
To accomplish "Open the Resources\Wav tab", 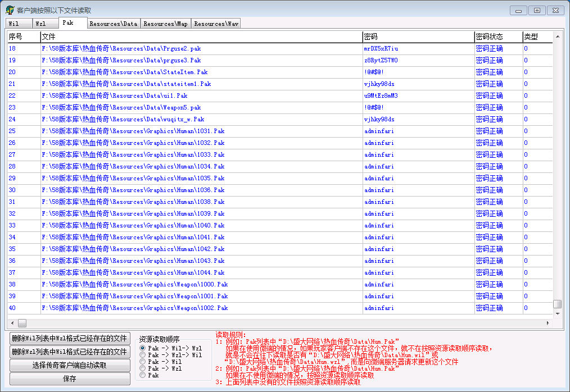I will pos(216,24).
